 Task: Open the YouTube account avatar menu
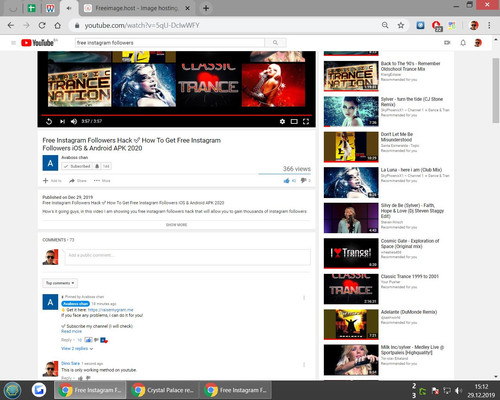click(x=478, y=43)
